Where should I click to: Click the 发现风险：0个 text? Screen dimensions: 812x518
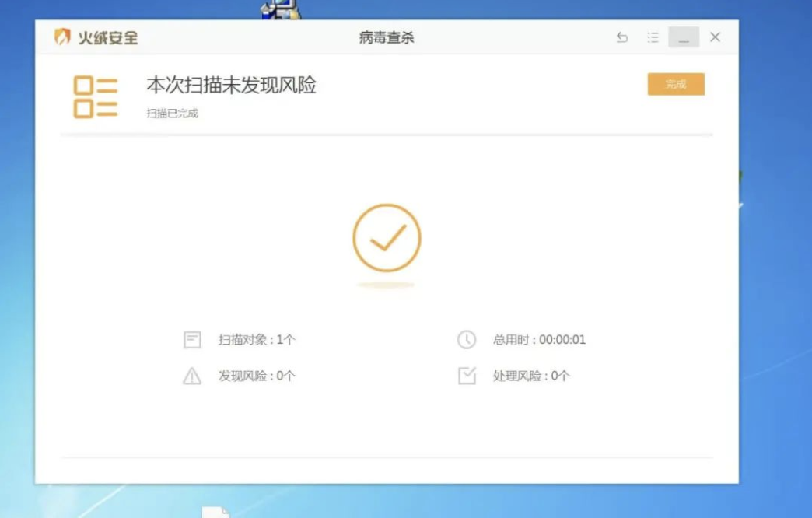click(257, 376)
